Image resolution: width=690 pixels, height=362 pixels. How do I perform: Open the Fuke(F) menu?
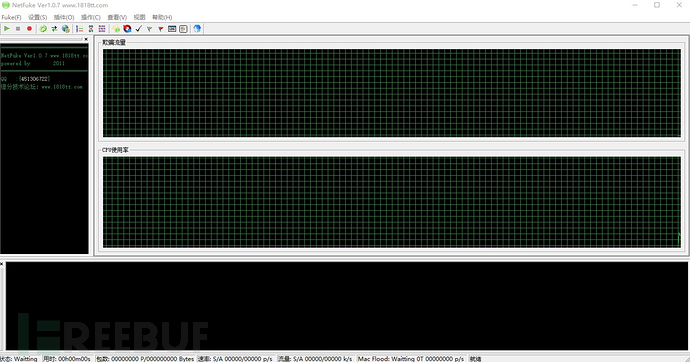11,17
